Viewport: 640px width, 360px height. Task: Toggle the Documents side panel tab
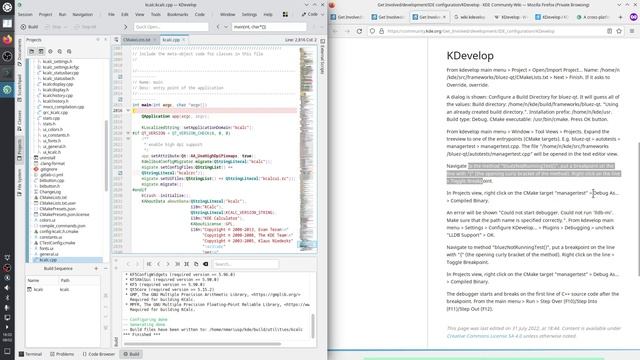(19, 53)
